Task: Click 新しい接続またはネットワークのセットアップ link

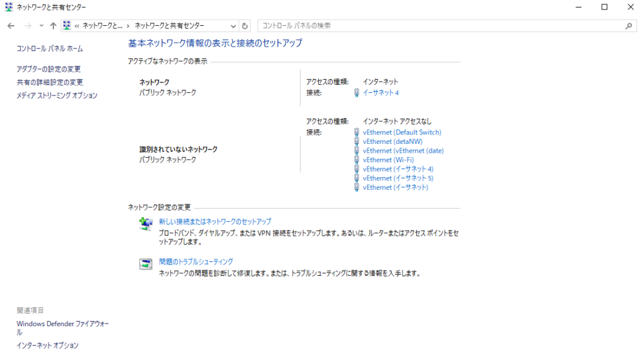Action: (214, 222)
